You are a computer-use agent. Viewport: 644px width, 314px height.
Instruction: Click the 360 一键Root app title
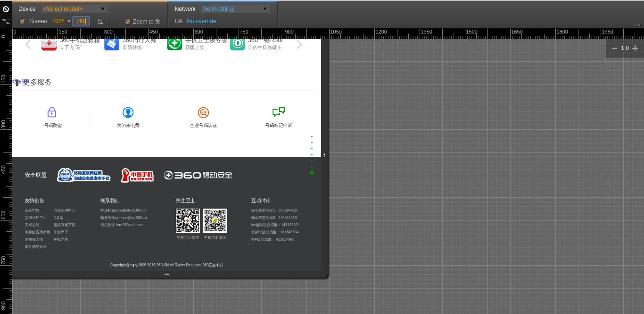[265, 41]
